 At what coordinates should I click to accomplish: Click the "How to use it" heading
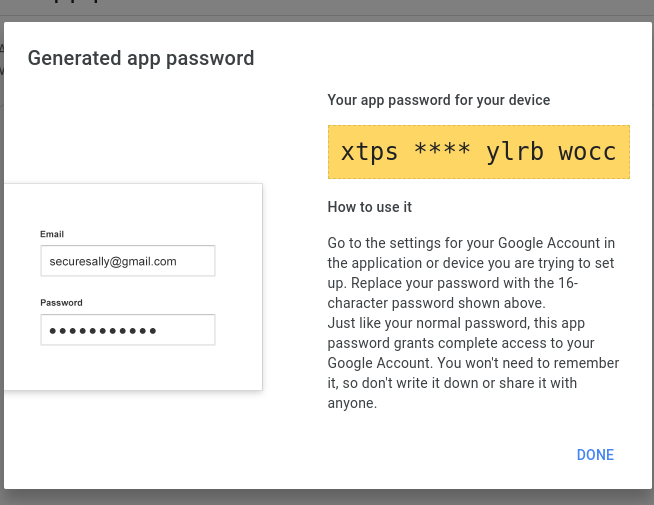[x=370, y=207]
